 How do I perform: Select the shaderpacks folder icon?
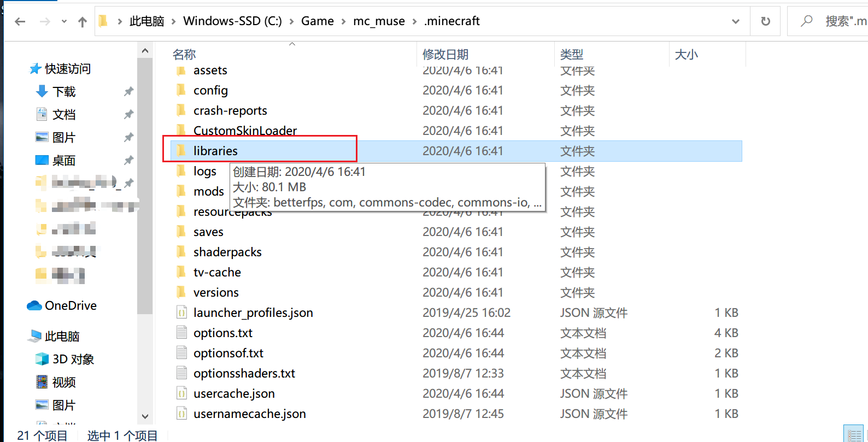coord(181,251)
